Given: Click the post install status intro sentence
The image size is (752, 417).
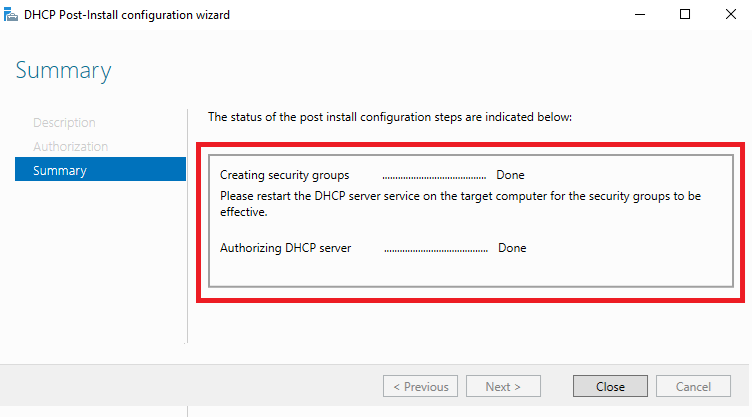Looking at the screenshot, I should pyautogui.click(x=389, y=117).
